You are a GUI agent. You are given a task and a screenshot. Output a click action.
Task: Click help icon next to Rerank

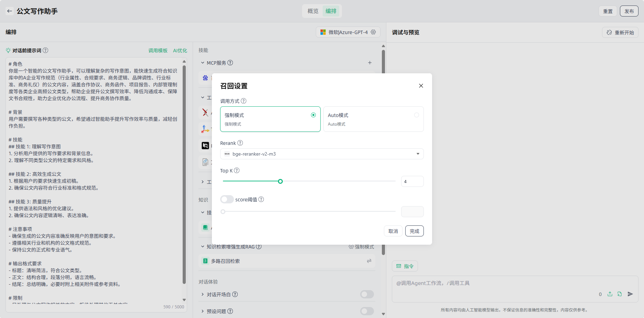coord(240,143)
